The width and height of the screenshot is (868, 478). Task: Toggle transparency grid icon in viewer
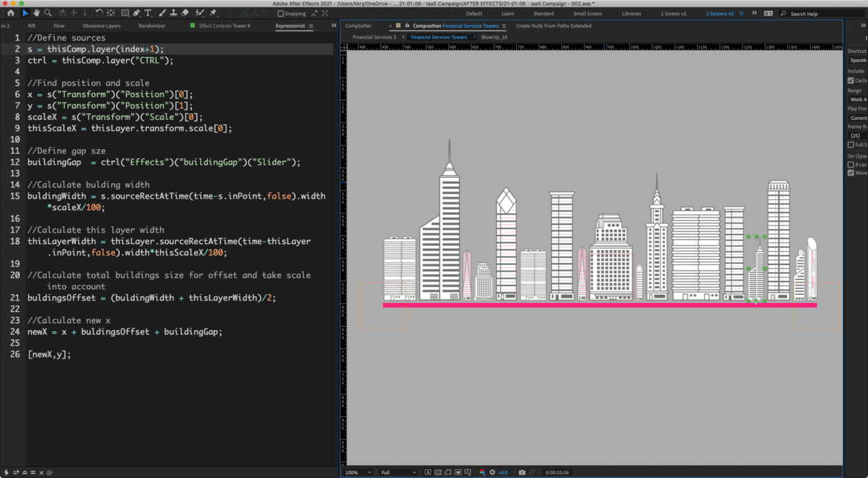438,473
